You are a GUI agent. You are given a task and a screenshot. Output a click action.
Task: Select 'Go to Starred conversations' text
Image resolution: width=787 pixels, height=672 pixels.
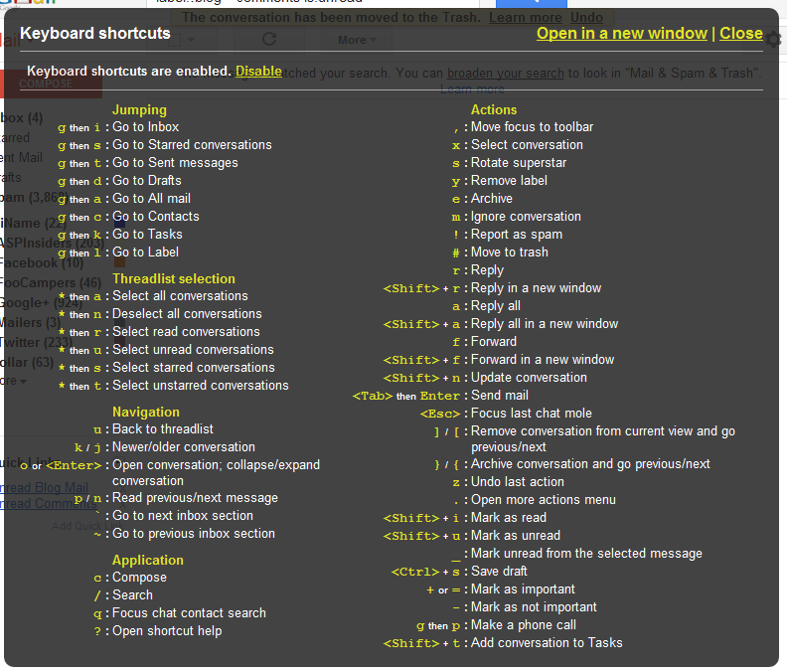tap(192, 145)
